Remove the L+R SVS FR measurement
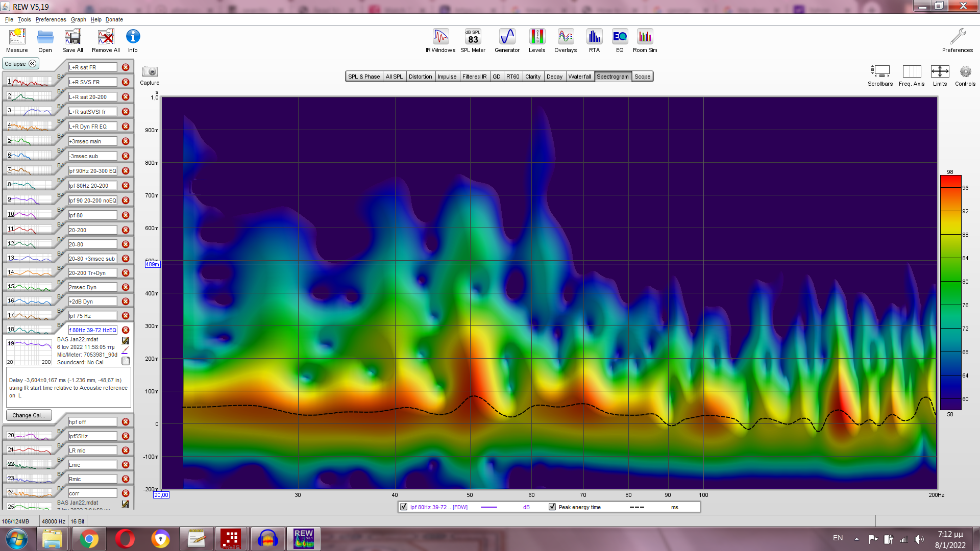The height and width of the screenshot is (551, 980). 126,82
